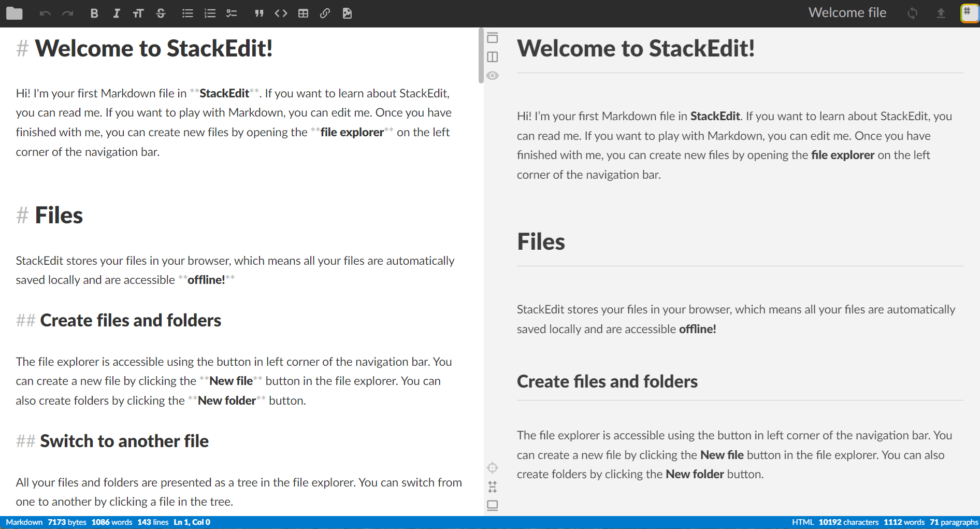The image size is (980, 529).
Task: Open StackEdit side menu hash icon
Action: (x=969, y=13)
